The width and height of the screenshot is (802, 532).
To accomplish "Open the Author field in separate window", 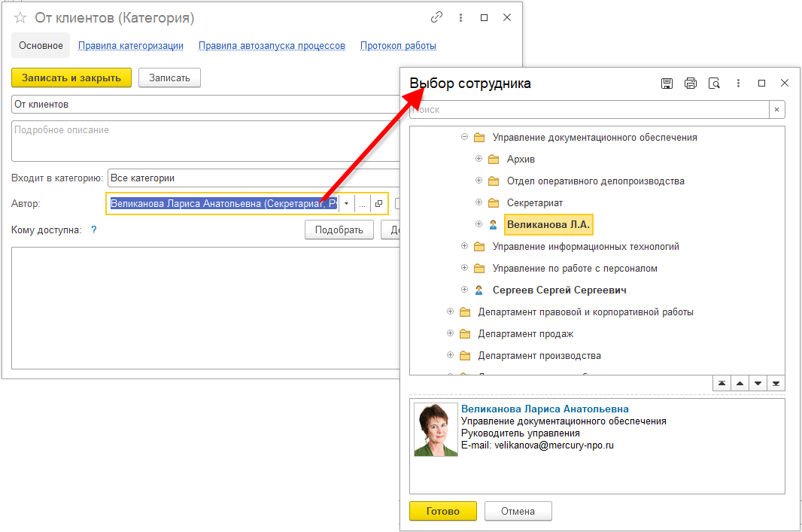I will (378, 204).
